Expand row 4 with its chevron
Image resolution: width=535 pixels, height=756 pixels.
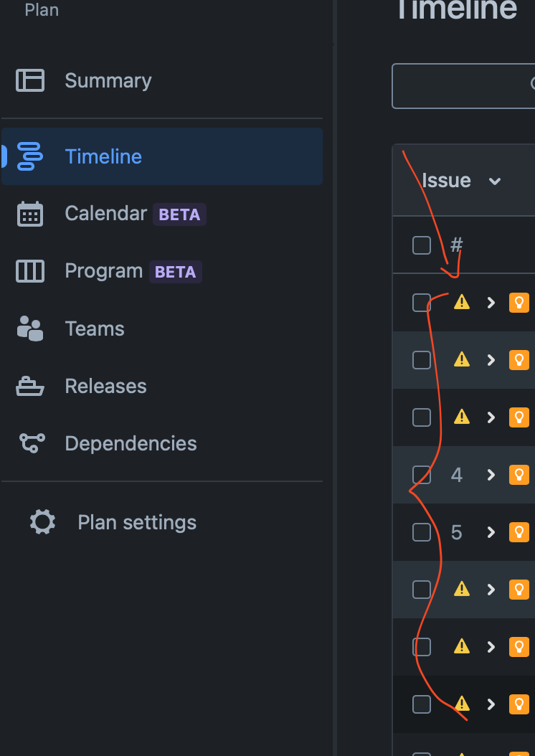pyautogui.click(x=491, y=475)
